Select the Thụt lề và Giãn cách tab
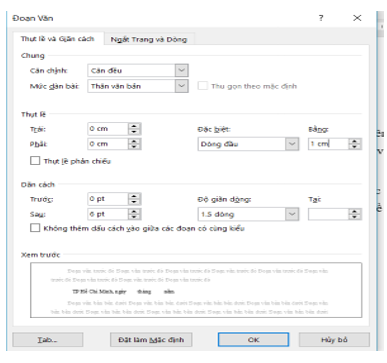 click(x=57, y=39)
